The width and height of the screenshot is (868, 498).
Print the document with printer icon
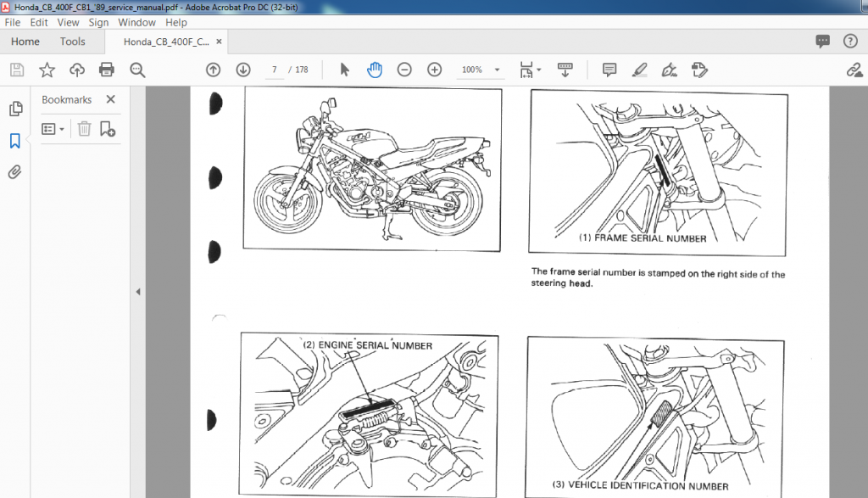pos(106,70)
